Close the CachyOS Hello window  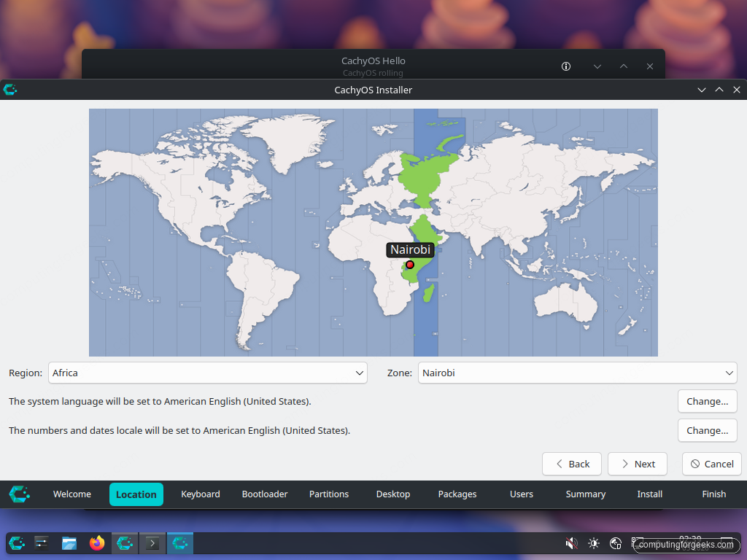(x=650, y=66)
